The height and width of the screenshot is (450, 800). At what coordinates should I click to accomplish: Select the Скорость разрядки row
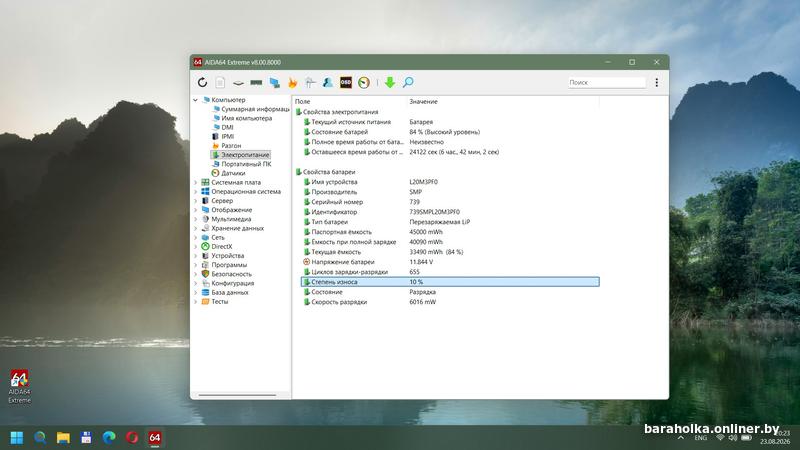(451, 302)
